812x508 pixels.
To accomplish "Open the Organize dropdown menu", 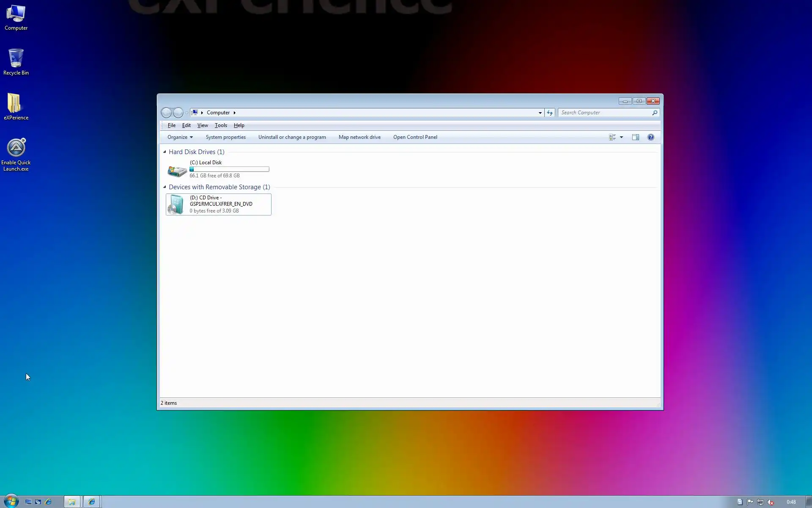I will [180, 137].
